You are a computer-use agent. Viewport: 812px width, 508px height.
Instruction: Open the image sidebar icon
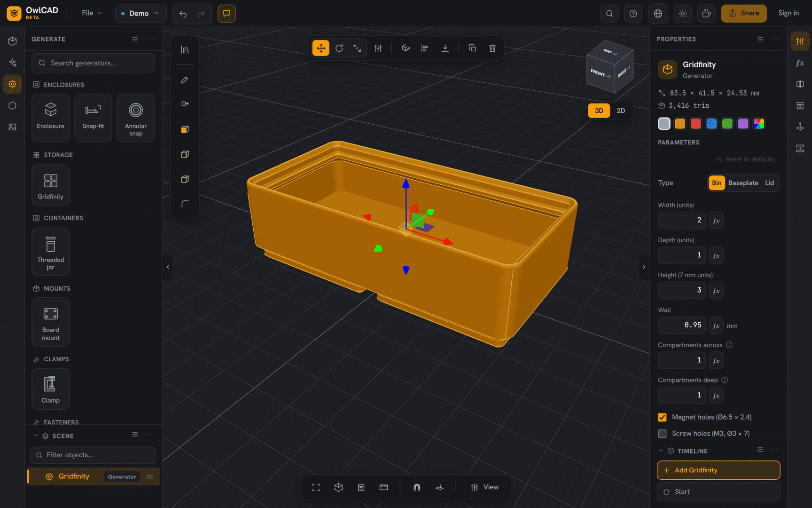(x=12, y=127)
